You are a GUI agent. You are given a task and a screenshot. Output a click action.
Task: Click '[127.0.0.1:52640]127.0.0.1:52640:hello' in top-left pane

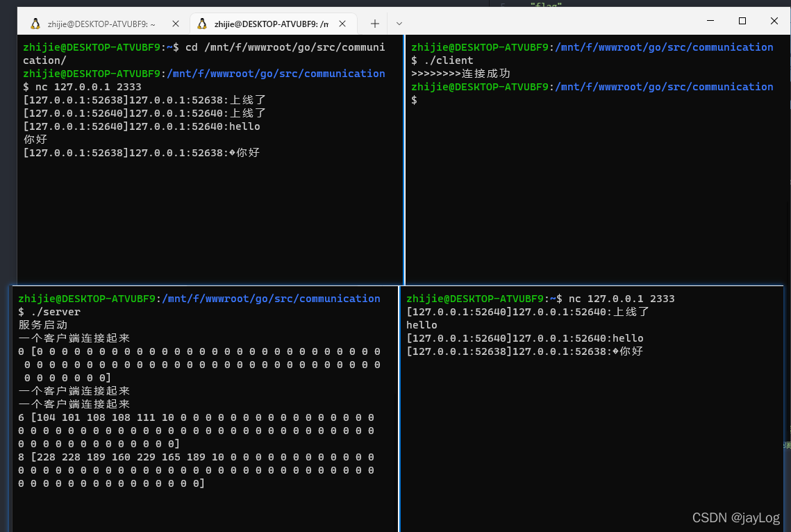(142, 126)
